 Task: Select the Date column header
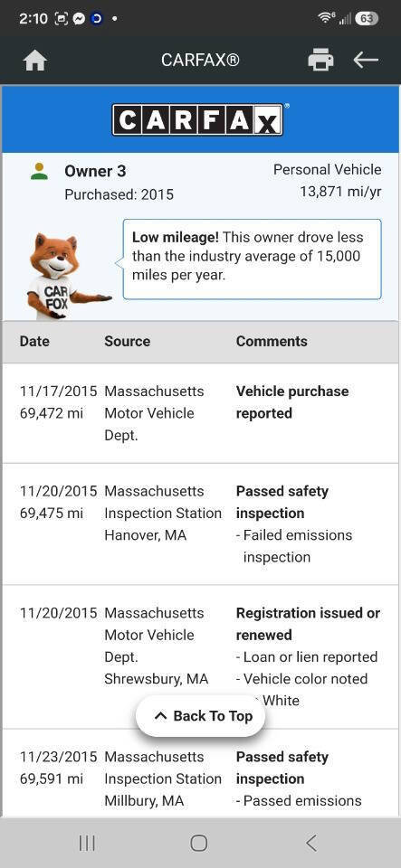click(34, 341)
